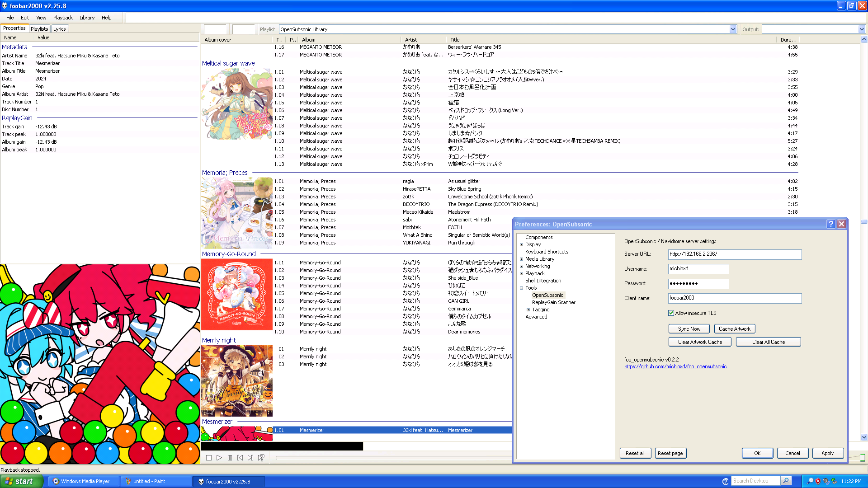
Task: Open the Edit menu
Action: click(25, 18)
